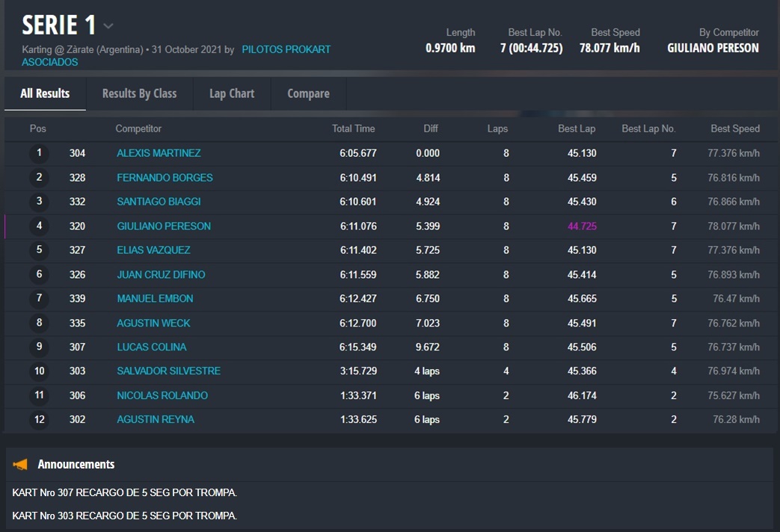This screenshot has height=532, width=780.
Task: Click competitor FERNANDO BORGES
Action: tap(165, 178)
